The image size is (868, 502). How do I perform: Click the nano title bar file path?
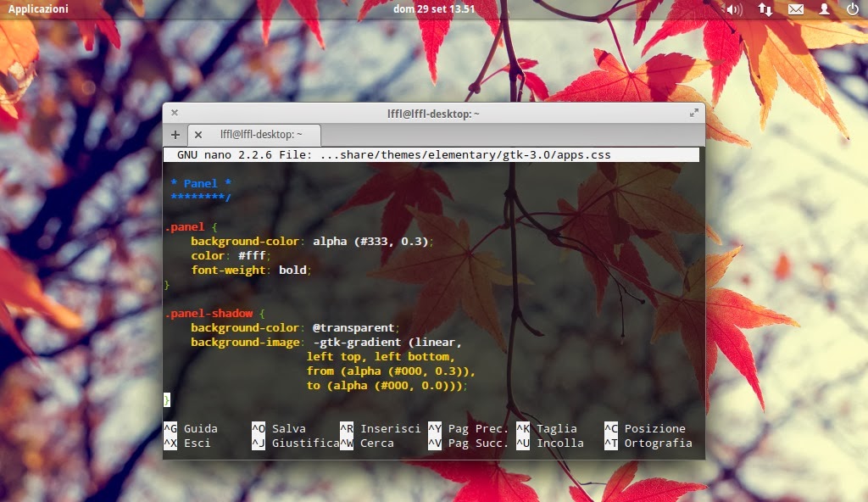pos(465,154)
